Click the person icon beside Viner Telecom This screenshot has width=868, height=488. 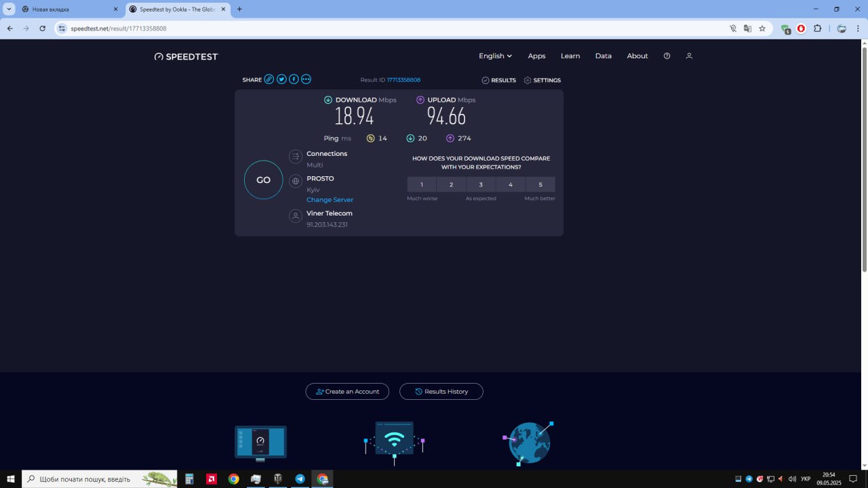coord(296,216)
